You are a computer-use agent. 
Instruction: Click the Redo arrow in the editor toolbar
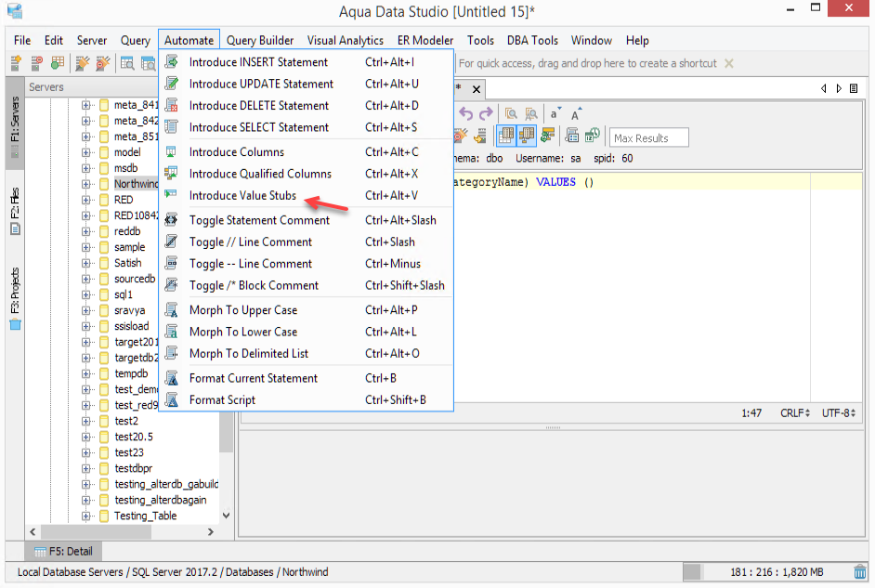[486, 114]
